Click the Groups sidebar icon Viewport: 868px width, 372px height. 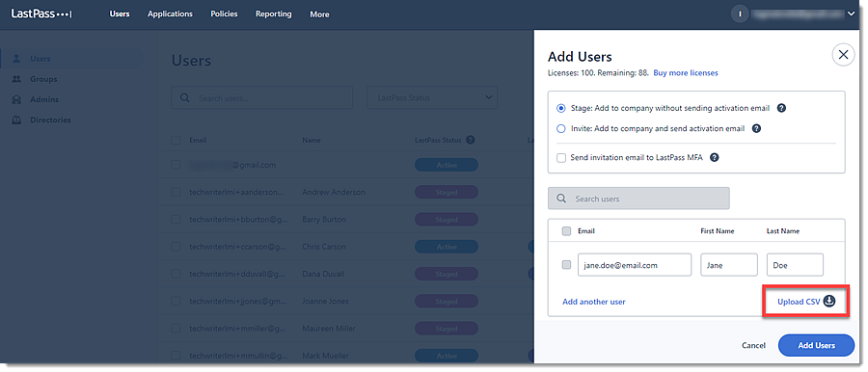(x=16, y=79)
